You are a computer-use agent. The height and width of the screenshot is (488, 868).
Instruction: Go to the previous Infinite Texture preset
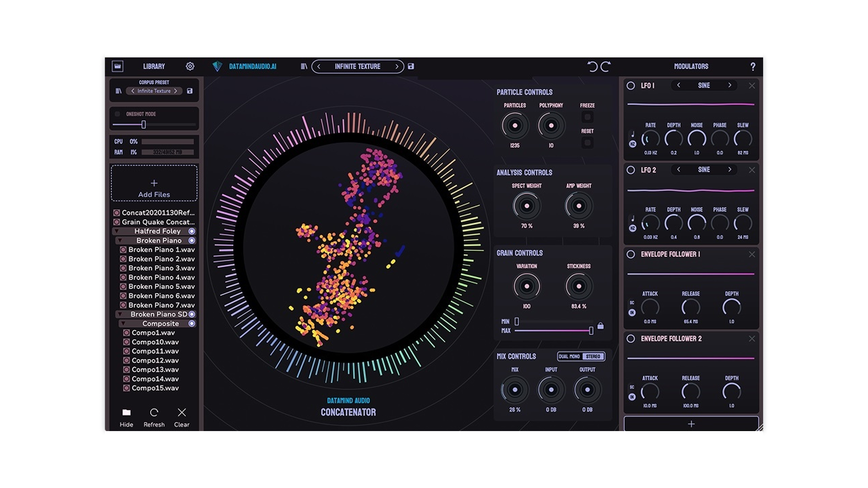click(319, 66)
